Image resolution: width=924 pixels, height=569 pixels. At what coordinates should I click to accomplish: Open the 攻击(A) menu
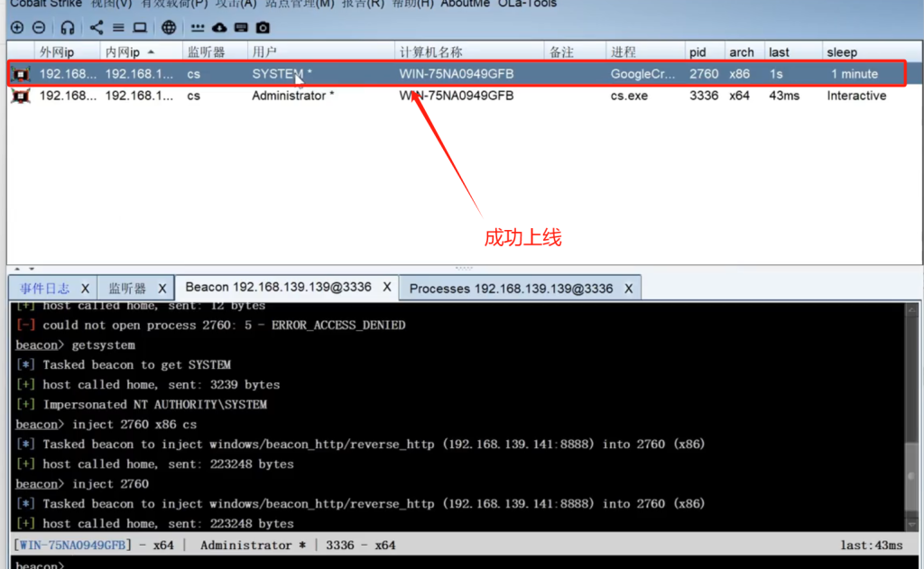(x=236, y=4)
